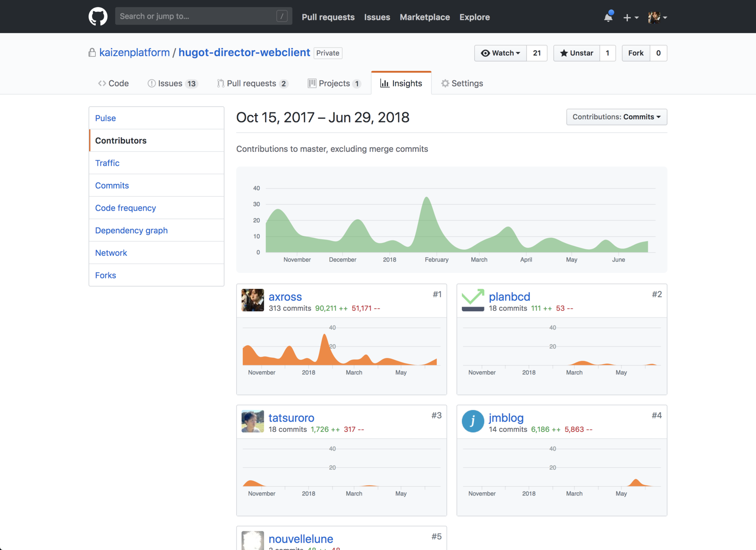
Task: View the forks count of 0
Action: point(658,53)
